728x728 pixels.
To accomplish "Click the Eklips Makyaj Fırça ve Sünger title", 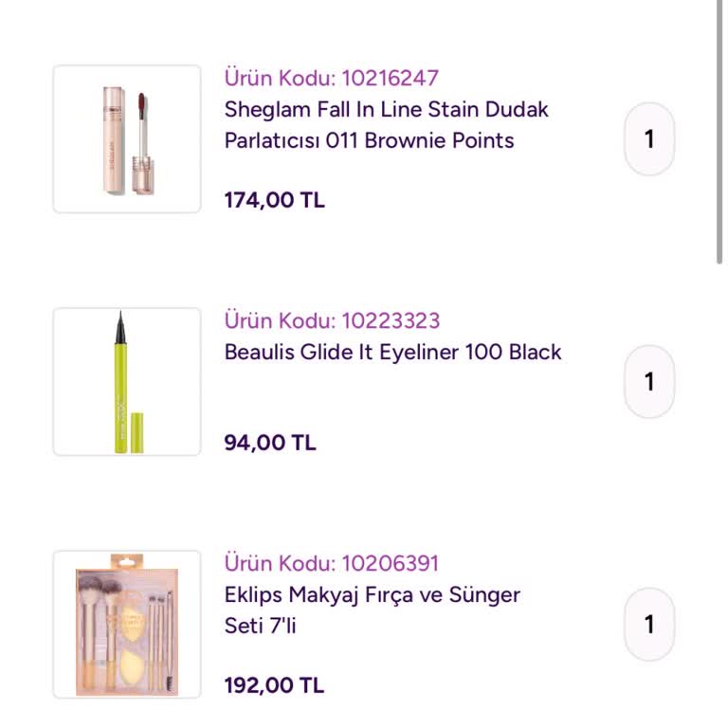I will pyautogui.click(x=373, y=610).
